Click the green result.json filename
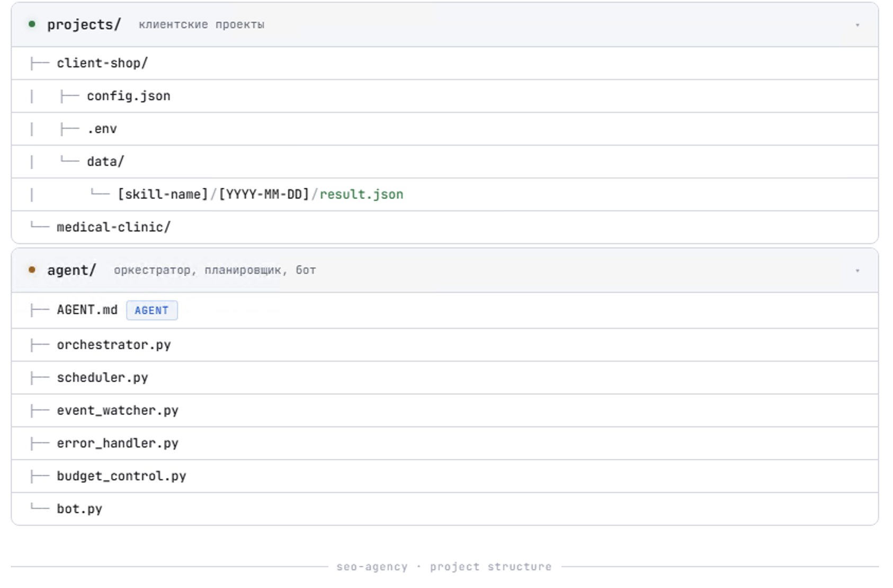Screen dimensions: 893x588 [361, 194]
